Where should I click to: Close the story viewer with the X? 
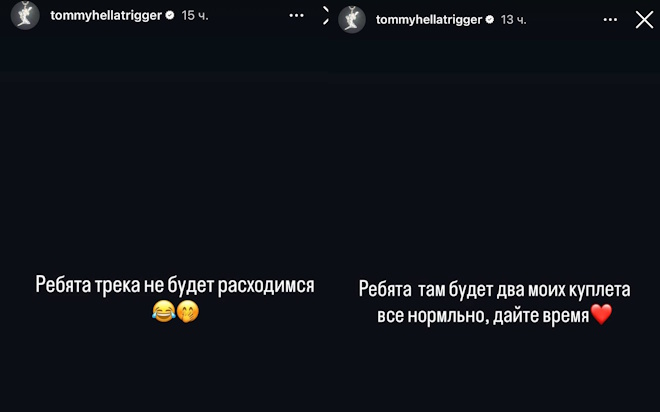pos(644,20)
